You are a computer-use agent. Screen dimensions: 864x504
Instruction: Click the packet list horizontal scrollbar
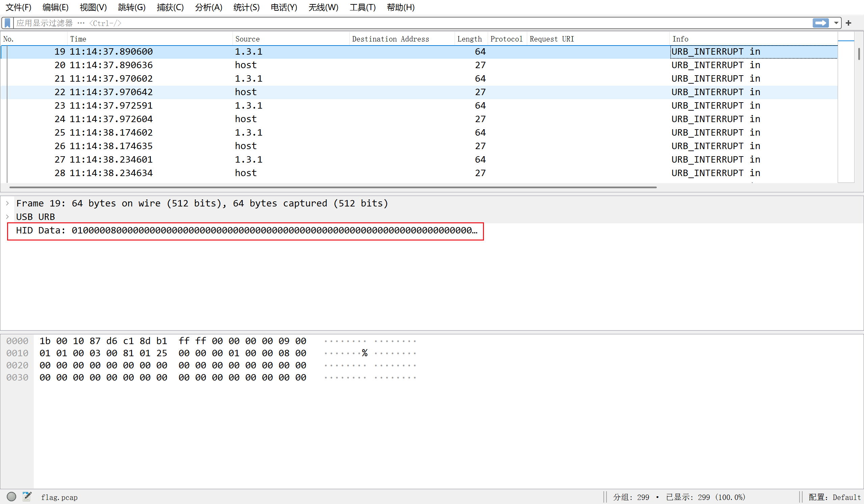(x=332, y=188)
